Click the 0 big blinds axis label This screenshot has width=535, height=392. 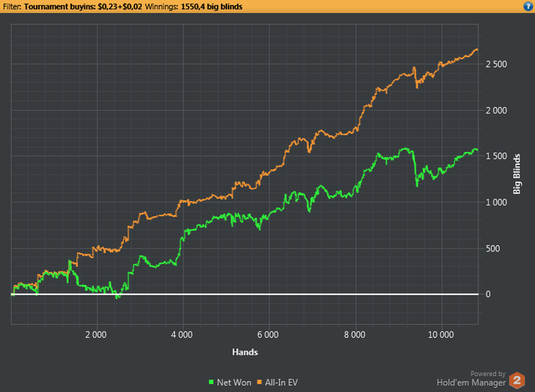tap(488, 294)
